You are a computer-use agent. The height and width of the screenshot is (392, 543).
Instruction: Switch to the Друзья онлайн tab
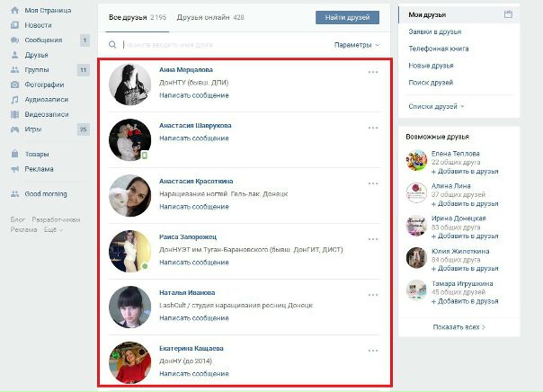pos(210,17)
